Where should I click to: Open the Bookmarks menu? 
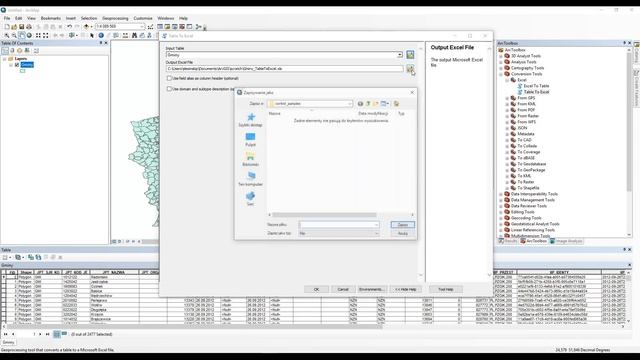point(51,18)
